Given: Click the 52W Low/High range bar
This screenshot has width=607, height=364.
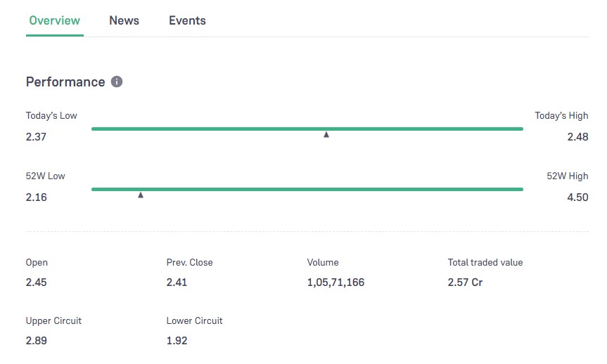Looking at the screenshot, I should [307, 189].
